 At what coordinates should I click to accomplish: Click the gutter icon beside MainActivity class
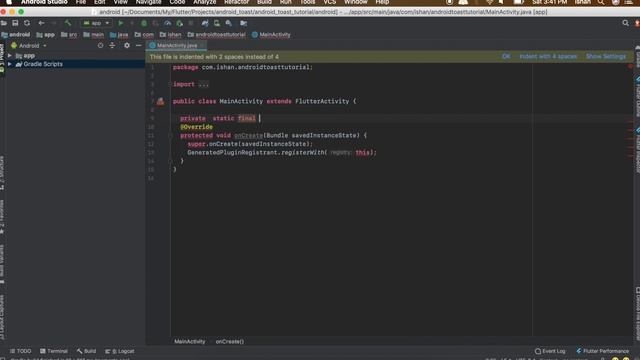click(x=160, y=101)
